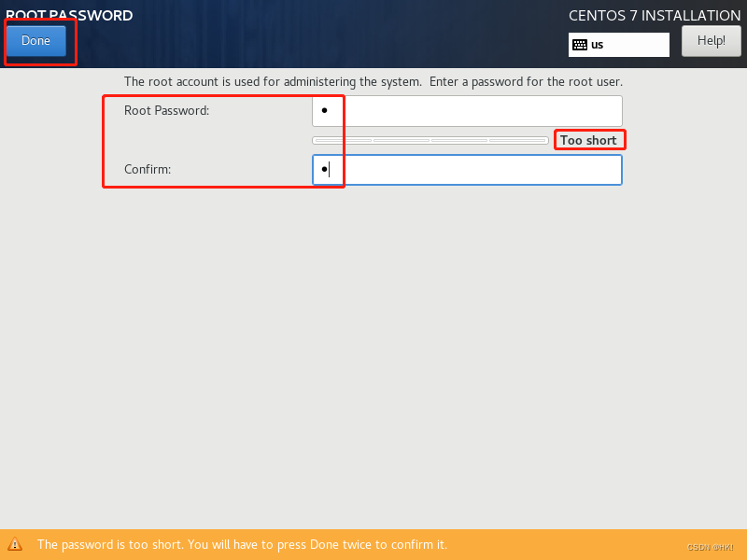Screen dimensions: 747x560
Task: Click the warning triangle icon
Action: coord(15,544)
